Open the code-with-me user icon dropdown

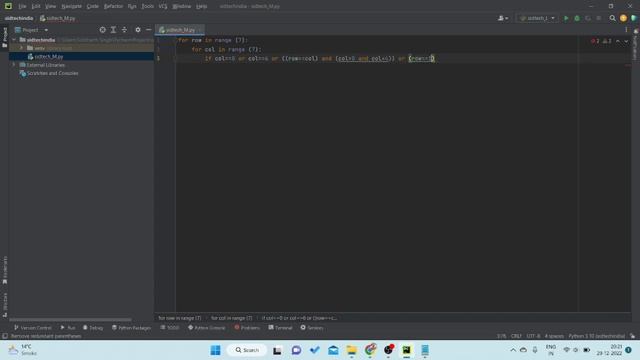(503, 18)
